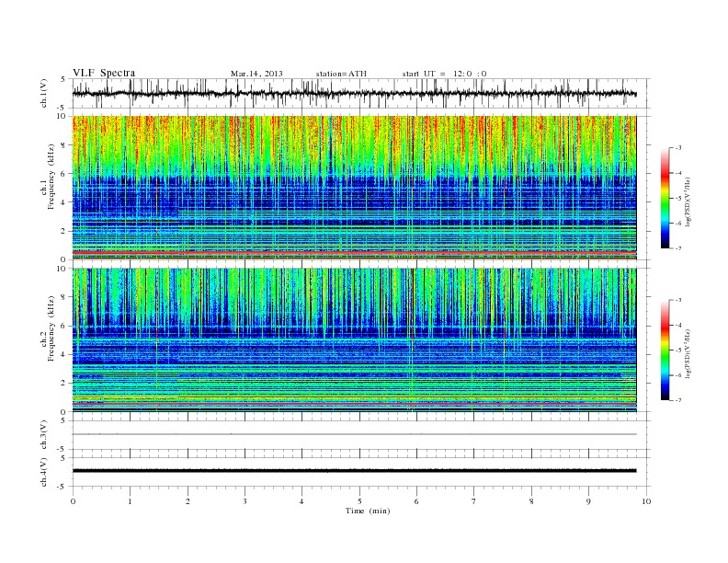Click the ch.1 color bar 'log(PSD)(V²/Hz)' label
Screen dimensions: 728x563
pos(688,201)
